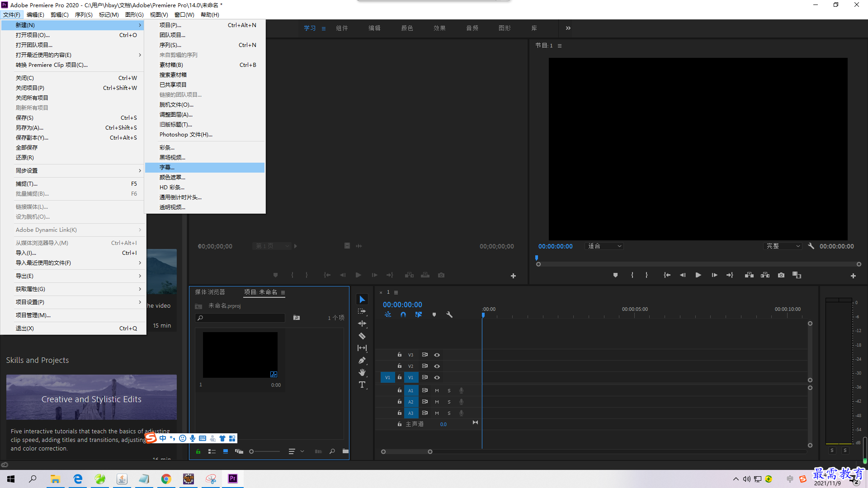This screenshot has height=488, width=868.
Task: Add marker in Program monitor
Action: coord(615,275)
